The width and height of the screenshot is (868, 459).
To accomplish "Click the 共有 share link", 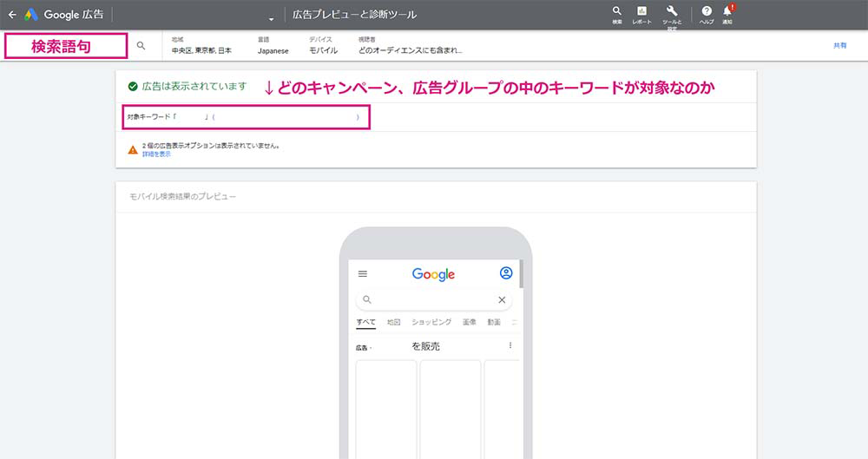I will coord(839,45).
